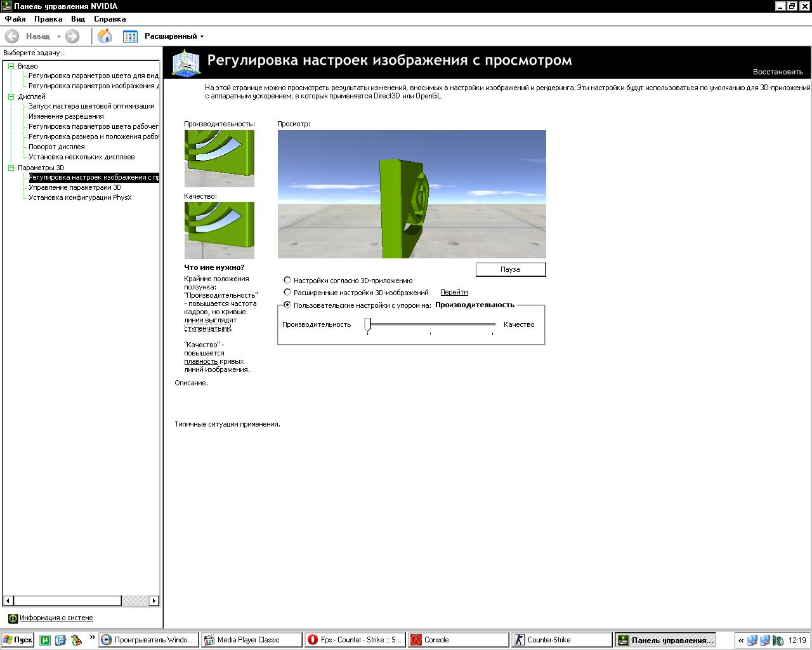Click the second network tray icon
The width and height of the screenshot is (812, 650).
[765, 640]
